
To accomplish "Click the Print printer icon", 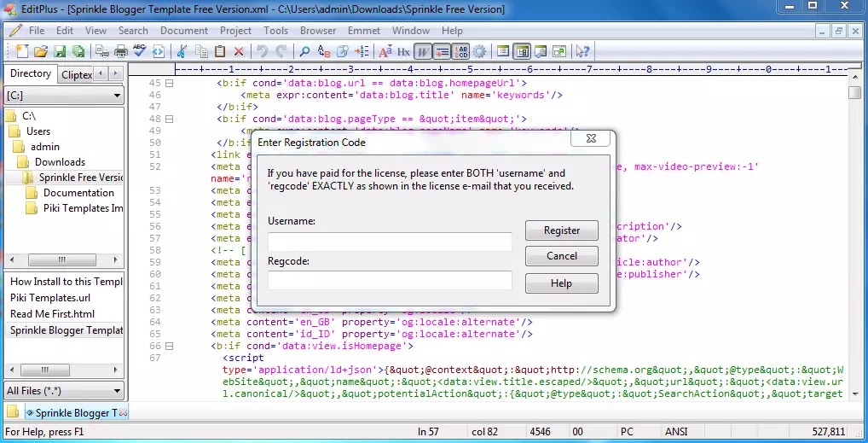I will coord(121,51).
